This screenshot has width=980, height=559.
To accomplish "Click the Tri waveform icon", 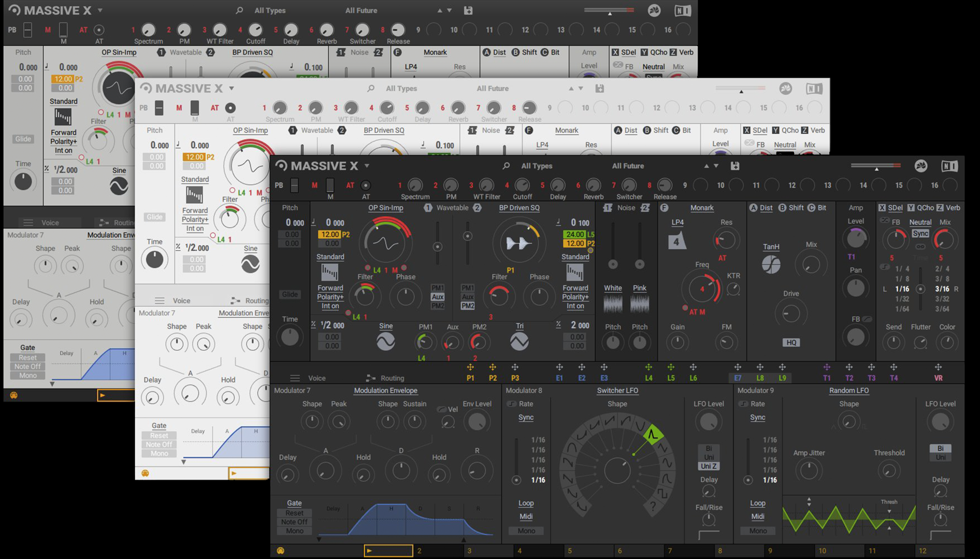I will [x=520, y=341].
